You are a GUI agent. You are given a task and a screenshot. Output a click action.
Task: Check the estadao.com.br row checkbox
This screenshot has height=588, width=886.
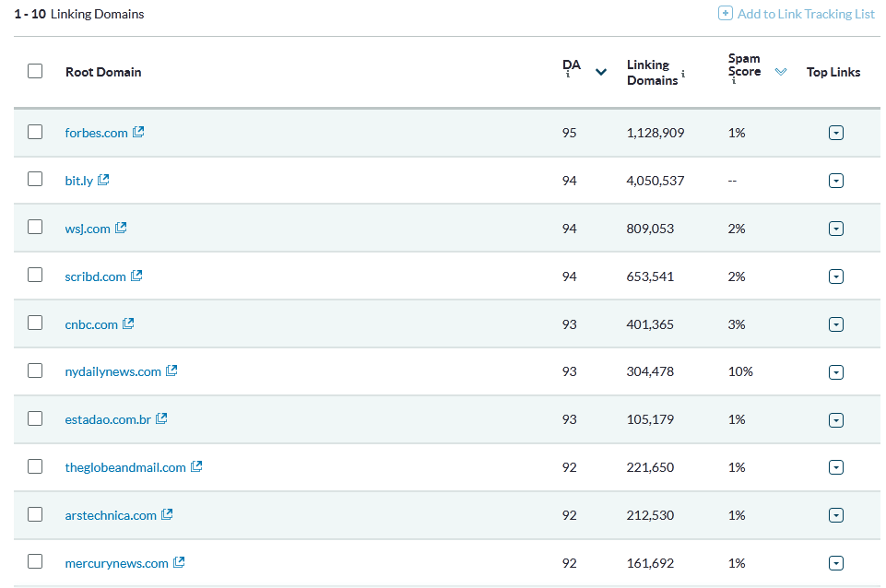[35, 418]
